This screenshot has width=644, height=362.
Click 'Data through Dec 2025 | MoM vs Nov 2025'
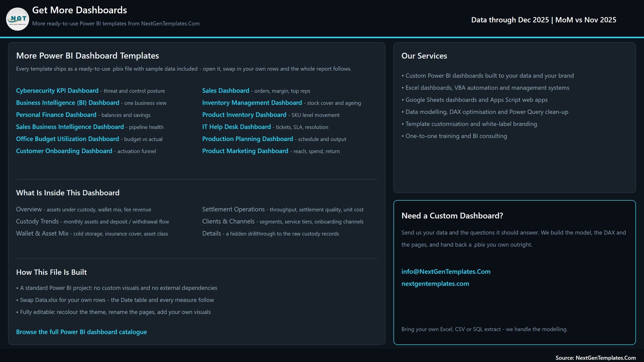pos(544,20)
